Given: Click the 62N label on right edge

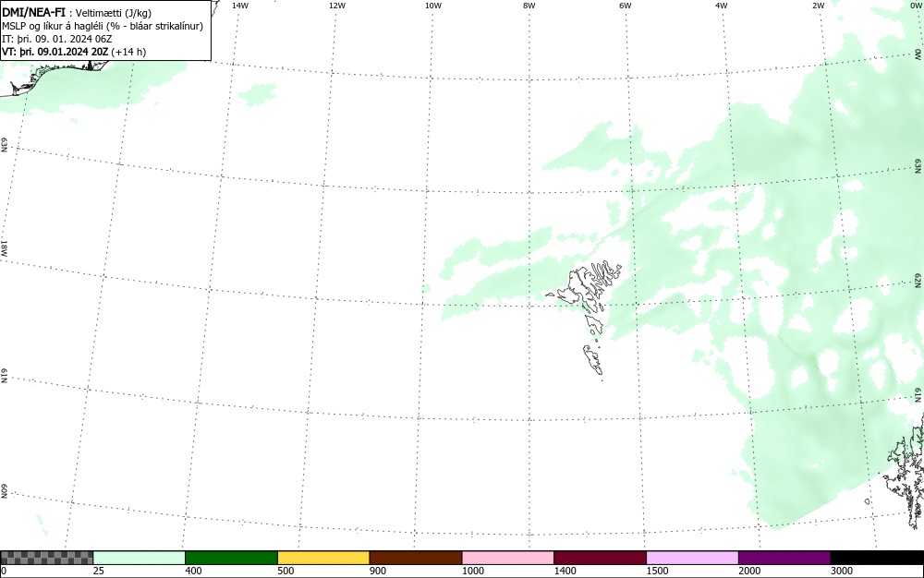Looking at the screenshot, I should 918,280.
